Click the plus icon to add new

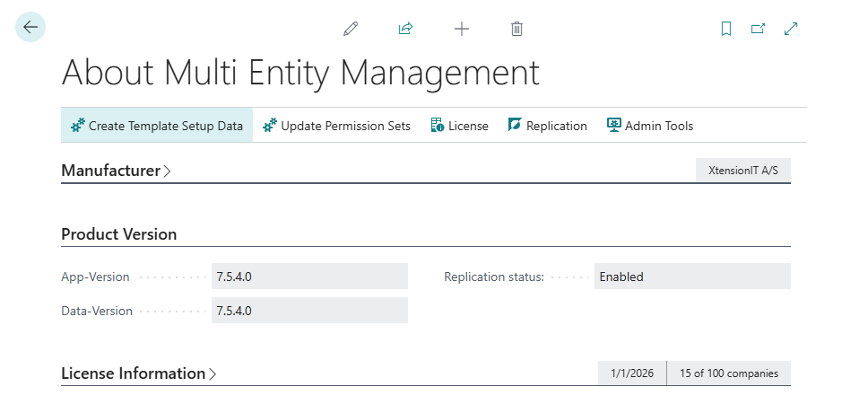[462, 29]
